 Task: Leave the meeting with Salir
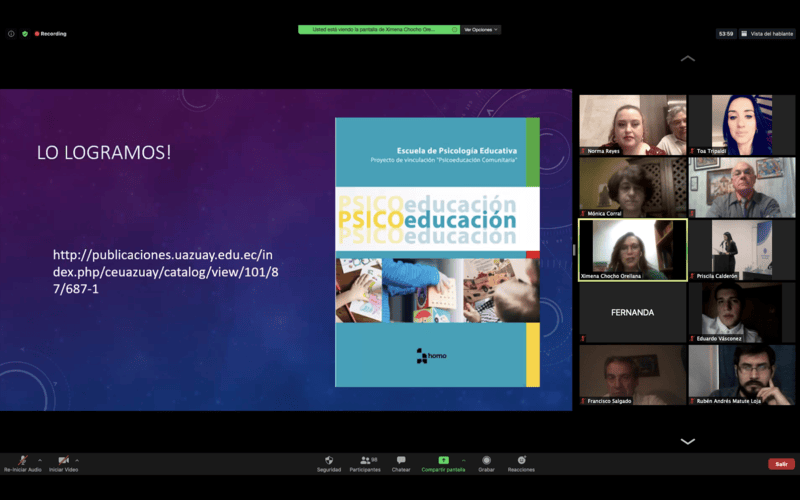pyautogui.click(x=781, y=464)
